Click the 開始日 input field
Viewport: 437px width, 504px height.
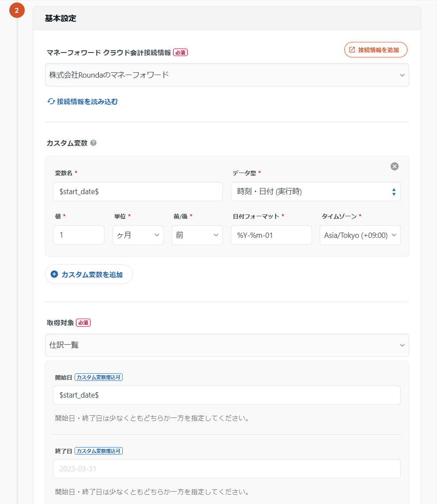[x=227, y=395]
